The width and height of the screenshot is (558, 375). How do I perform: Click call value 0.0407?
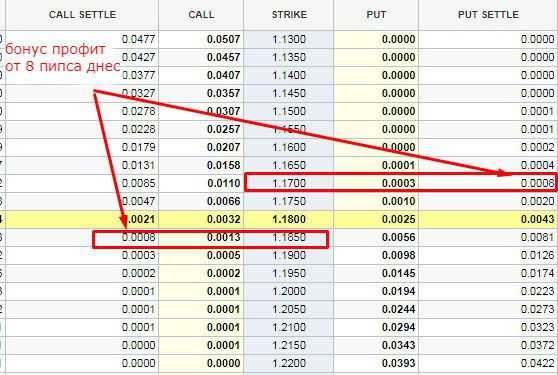223,75
